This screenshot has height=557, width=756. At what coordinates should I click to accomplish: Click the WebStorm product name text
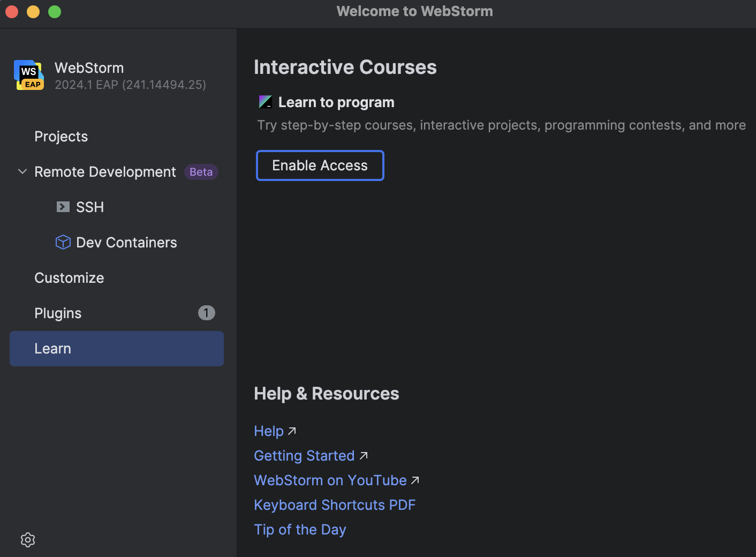tap(89, 68)
